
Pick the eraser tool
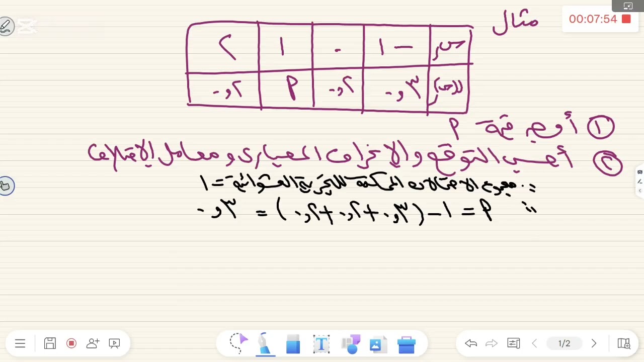coord(293,344)
